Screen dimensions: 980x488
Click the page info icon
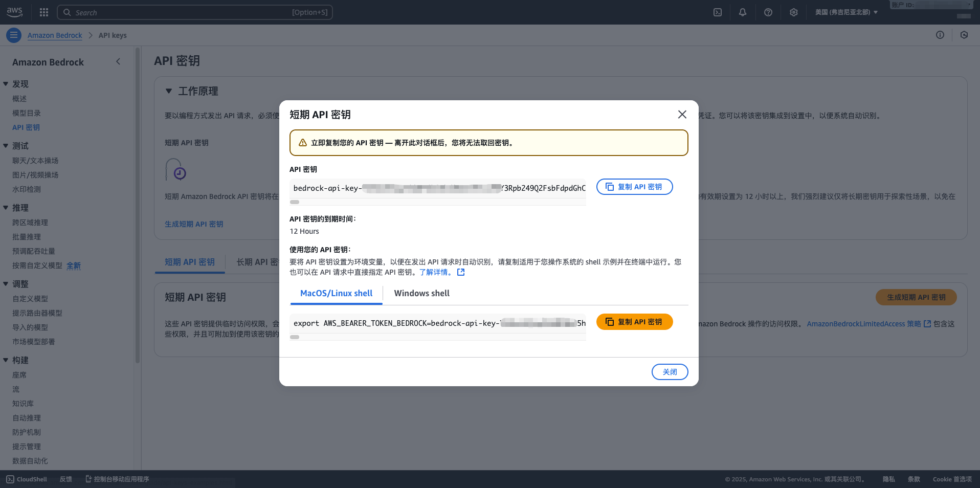(940, 35)
